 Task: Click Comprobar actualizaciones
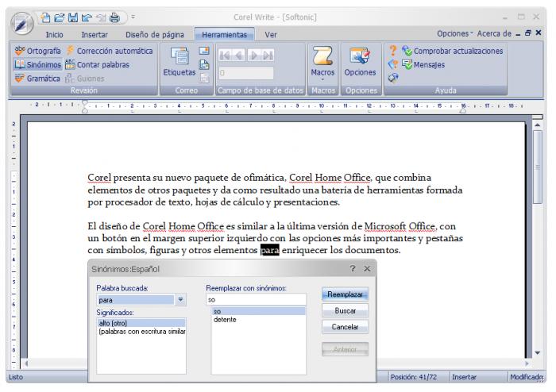(x=453, y=51)
